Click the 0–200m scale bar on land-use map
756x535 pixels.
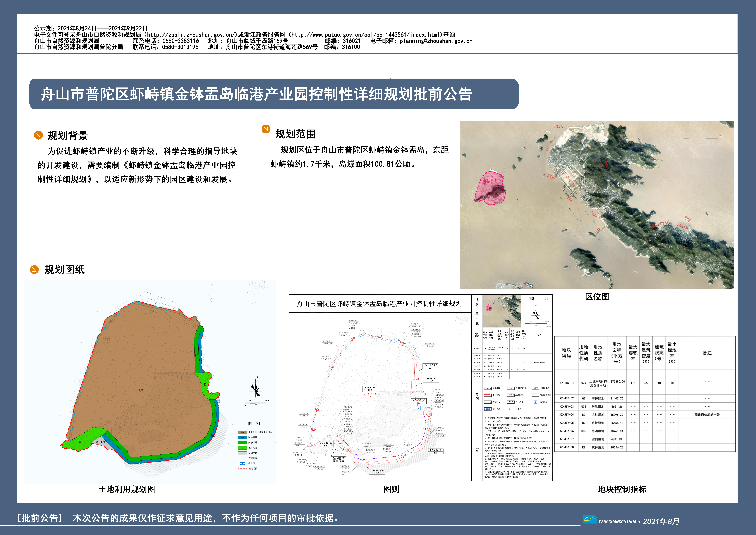257,403
